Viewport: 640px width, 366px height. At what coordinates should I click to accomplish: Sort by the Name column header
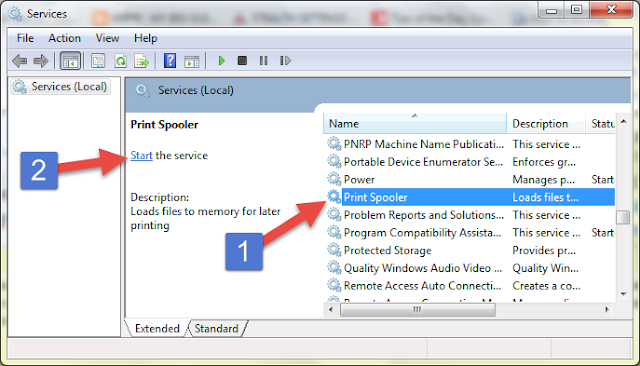(x=415, y=124)
